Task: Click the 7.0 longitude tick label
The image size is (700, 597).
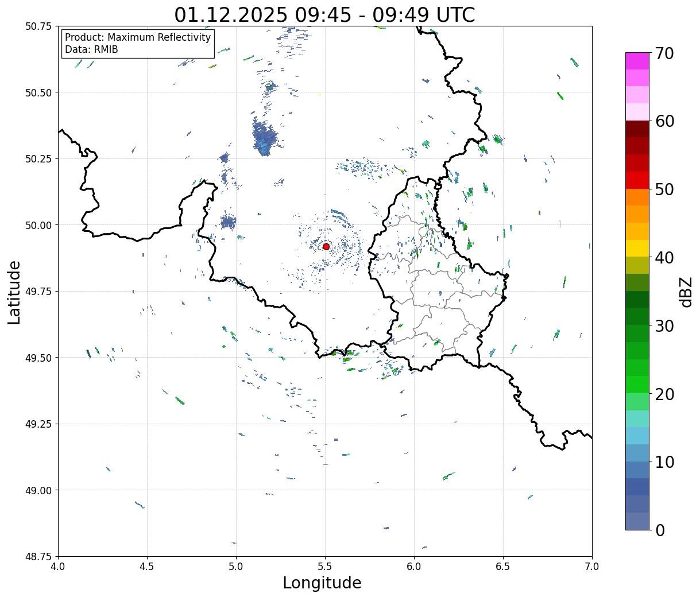Action: pos(592,567)
